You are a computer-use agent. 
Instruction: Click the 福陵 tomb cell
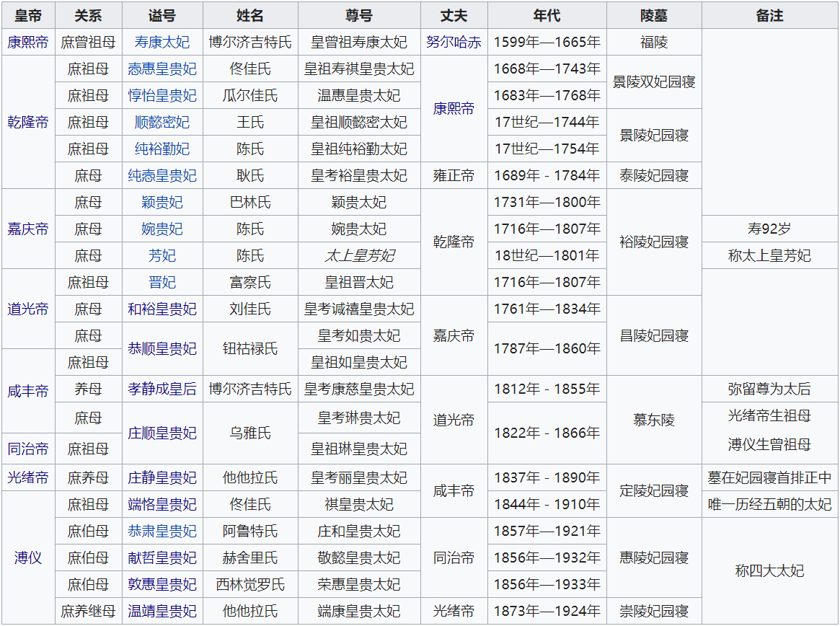654,43
